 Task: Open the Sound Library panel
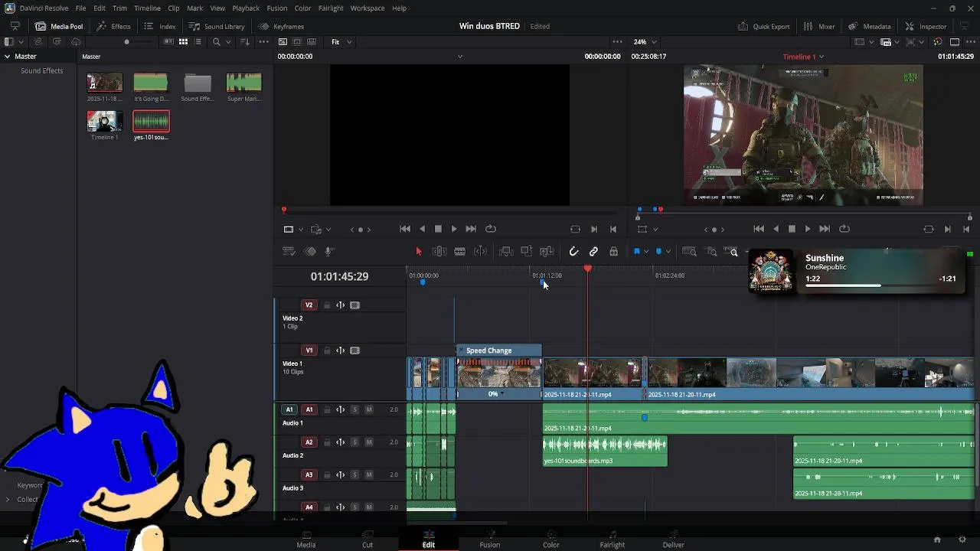click(x=217, y=26)
